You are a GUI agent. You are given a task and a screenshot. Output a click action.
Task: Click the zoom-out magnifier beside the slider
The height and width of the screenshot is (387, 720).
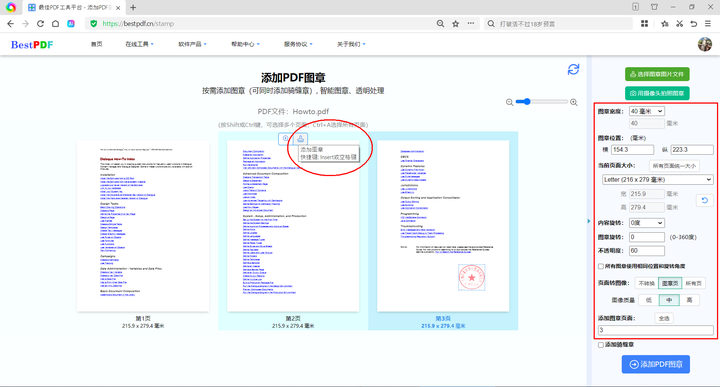click(509, 102)
